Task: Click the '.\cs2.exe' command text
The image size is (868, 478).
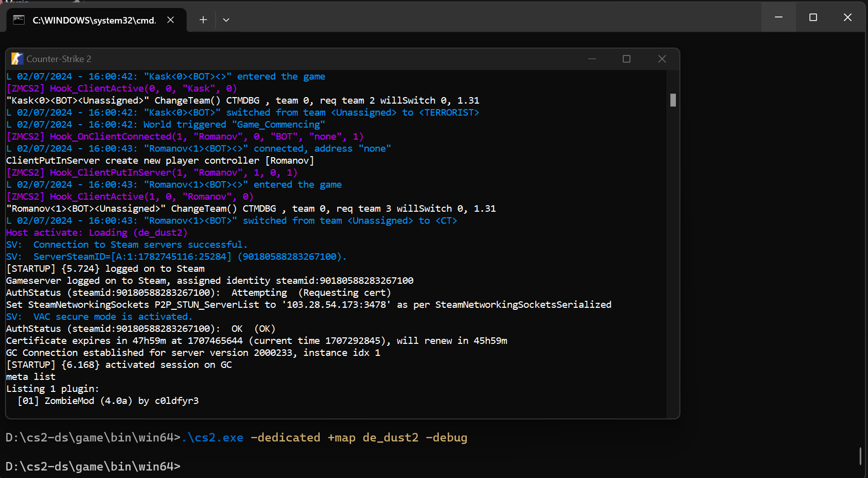Action: 213,437
